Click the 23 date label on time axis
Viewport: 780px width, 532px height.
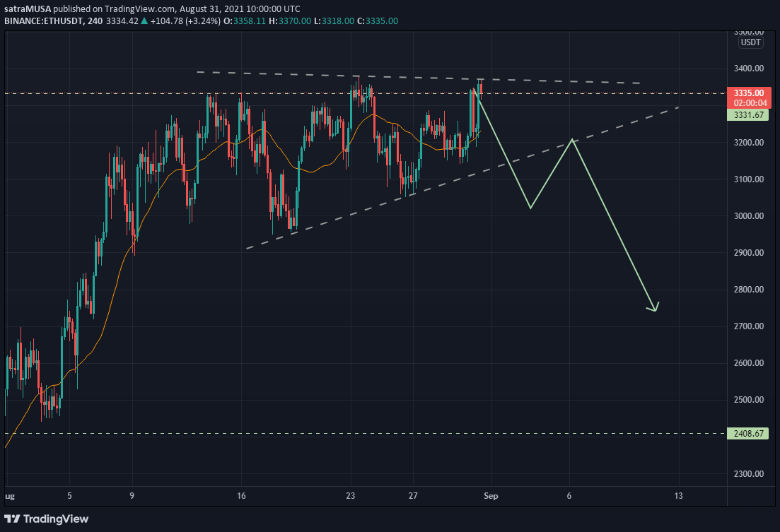pos(351,496)
